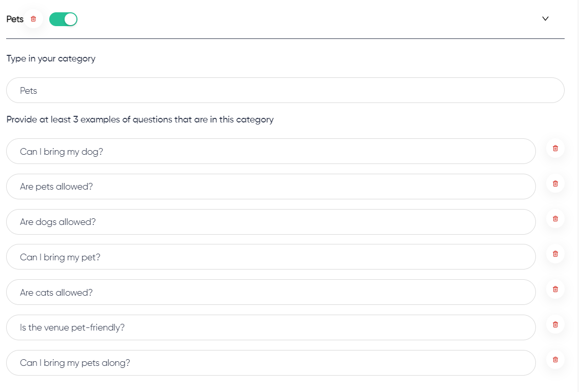The image size is (579, 392).
Task: Delete the 'Can I bring my dog?' example
Action: click(x=555, y=149)
